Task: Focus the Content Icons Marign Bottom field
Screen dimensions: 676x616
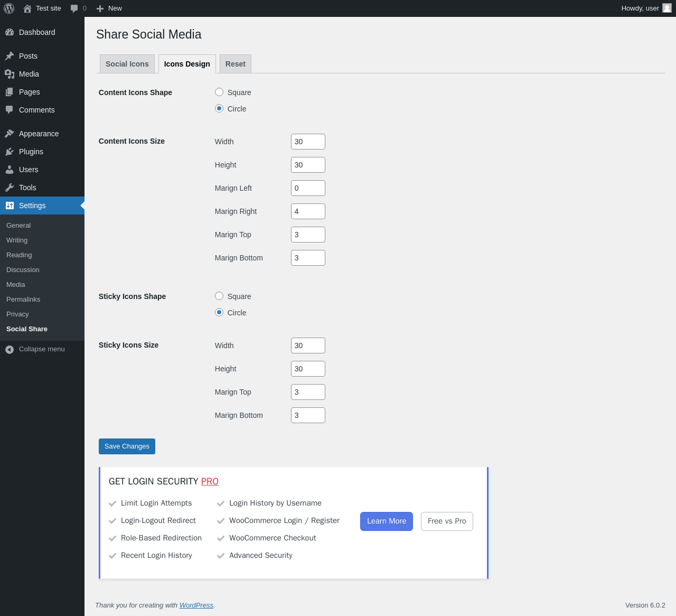Action: click(x=308, y=258)
